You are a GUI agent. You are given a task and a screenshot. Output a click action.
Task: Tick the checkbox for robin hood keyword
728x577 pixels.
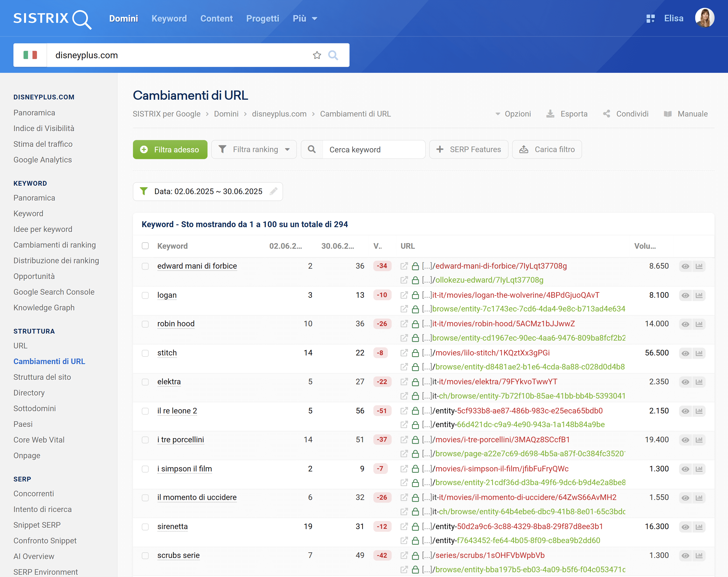click(x=145, y=324)
